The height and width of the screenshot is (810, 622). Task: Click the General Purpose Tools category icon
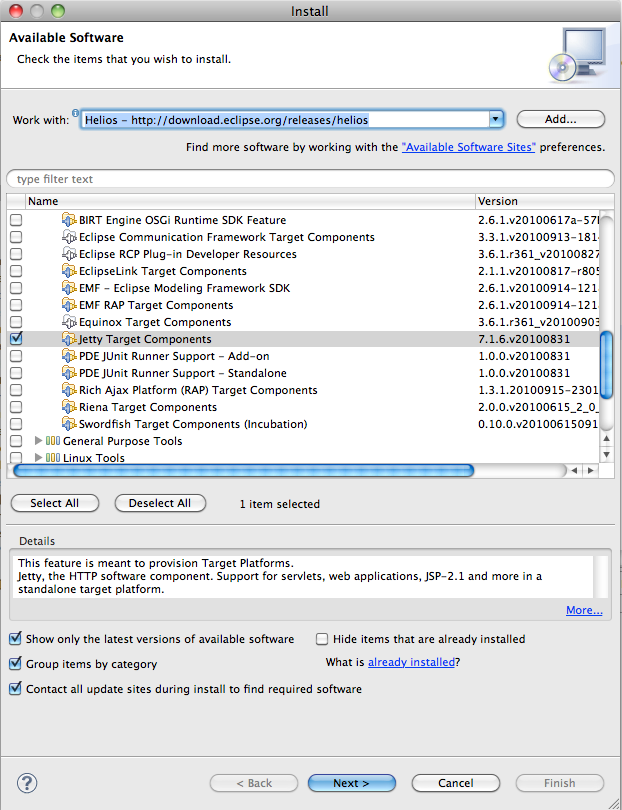[53, 441]
